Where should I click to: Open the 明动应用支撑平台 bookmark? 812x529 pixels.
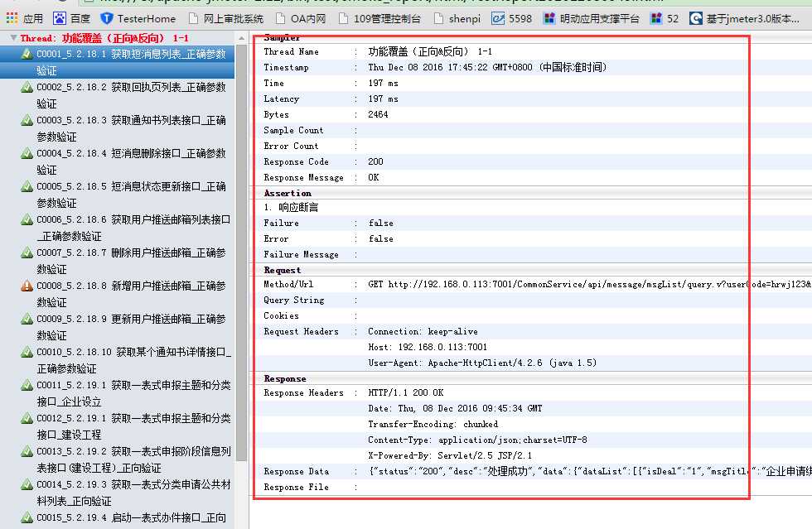pos(591,19)
